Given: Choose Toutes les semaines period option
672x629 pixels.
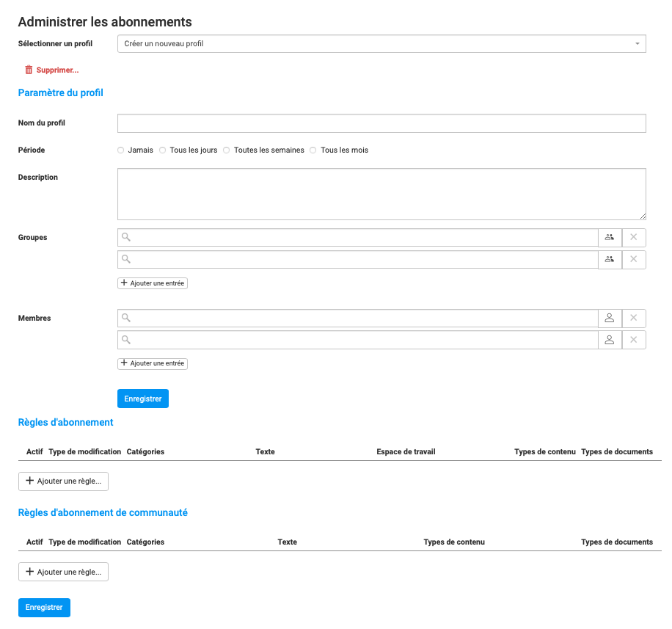Looking at the screenshot, I should 227,150.
